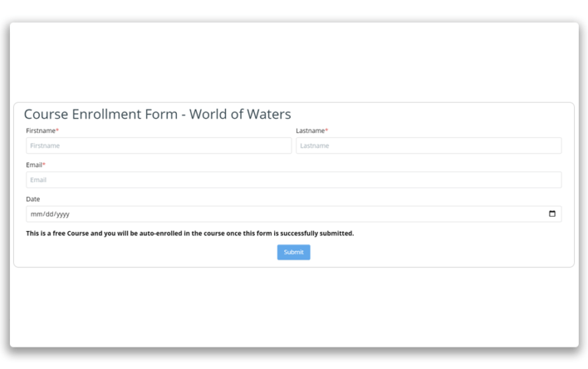This screenshot has height=369, width=588.
Task: Click the red asterisk beside Lastname
Action: click(327, 131)
